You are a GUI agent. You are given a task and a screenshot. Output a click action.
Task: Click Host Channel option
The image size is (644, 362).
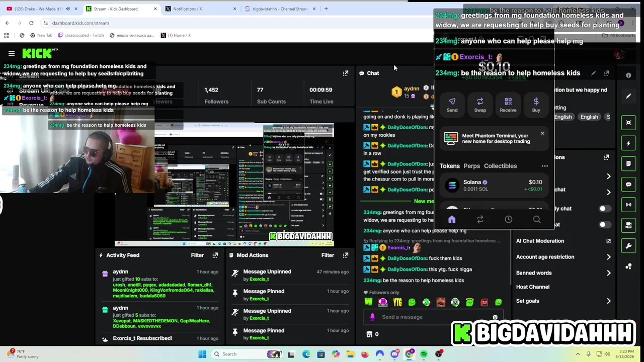pyautogui.click(x=533, y=287)
